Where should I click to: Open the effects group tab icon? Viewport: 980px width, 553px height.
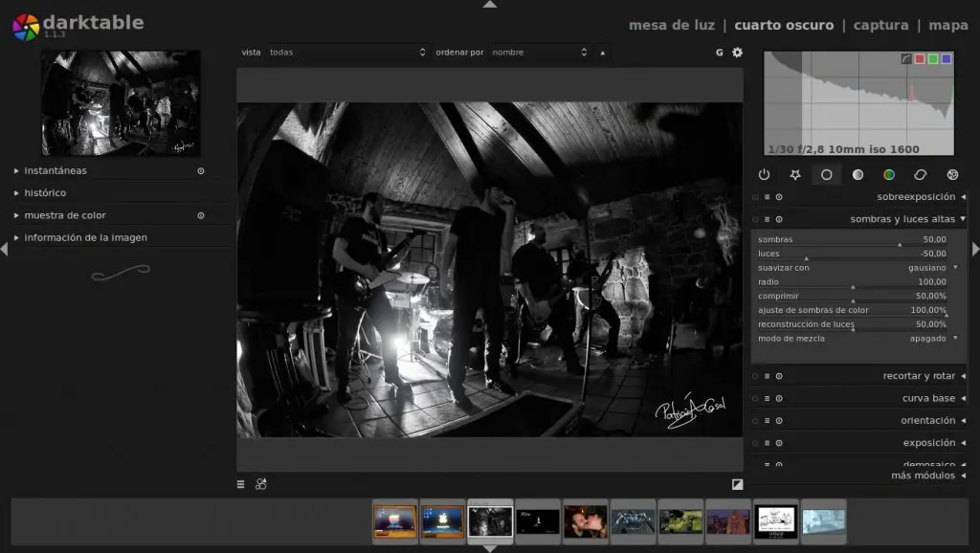click(x=952, y=175)
